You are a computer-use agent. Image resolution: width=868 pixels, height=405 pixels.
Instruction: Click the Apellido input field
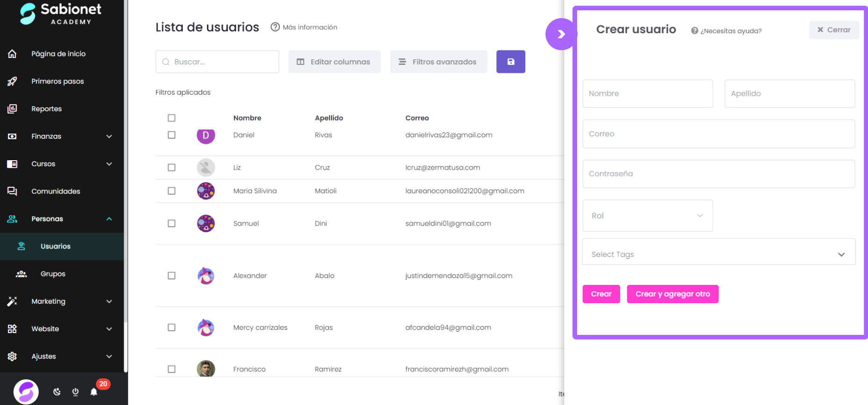pos(790,93)
